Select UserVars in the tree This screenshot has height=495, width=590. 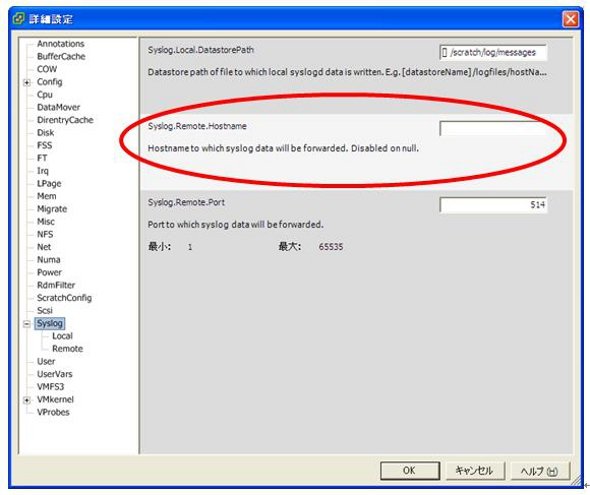click(55, 374)
